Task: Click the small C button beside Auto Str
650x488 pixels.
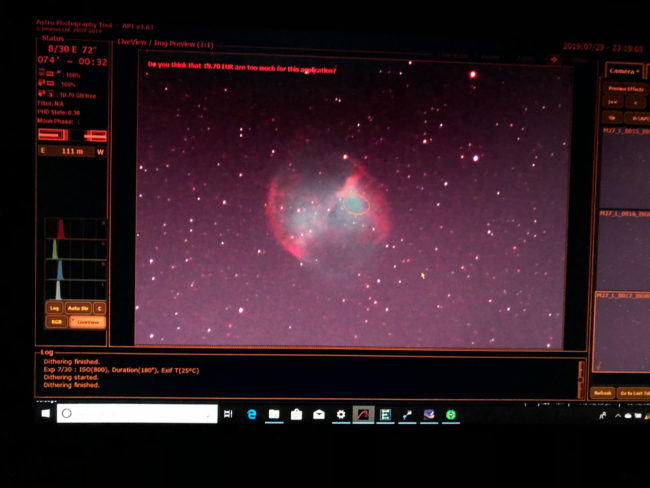Action: pos(100,308)
